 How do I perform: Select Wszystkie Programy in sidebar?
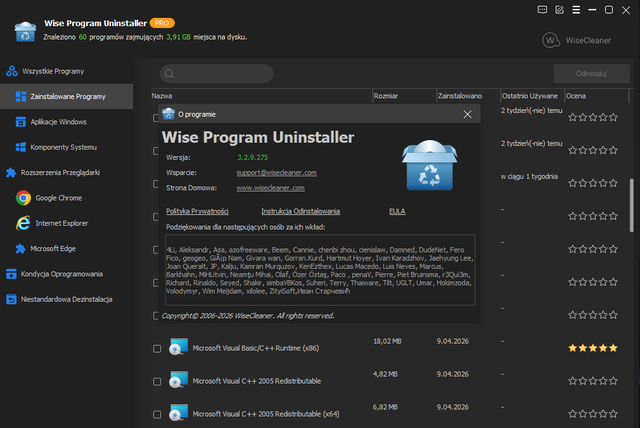tap(53, 71)
